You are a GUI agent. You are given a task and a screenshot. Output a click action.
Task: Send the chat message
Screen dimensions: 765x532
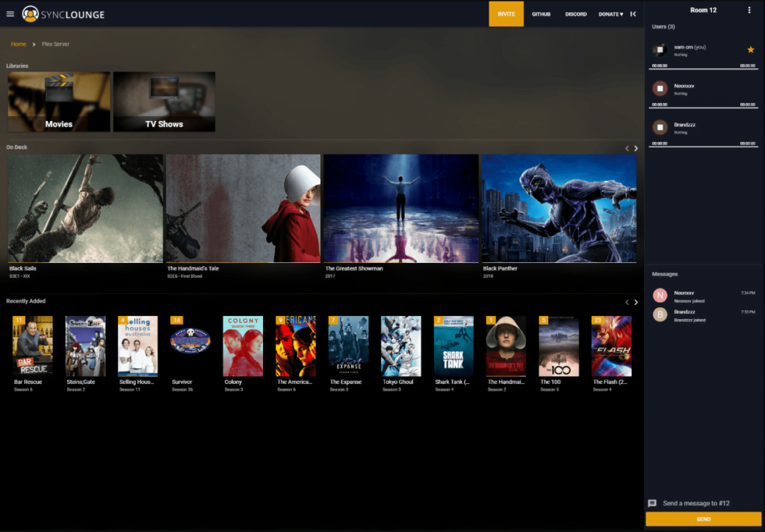point(703,519)
